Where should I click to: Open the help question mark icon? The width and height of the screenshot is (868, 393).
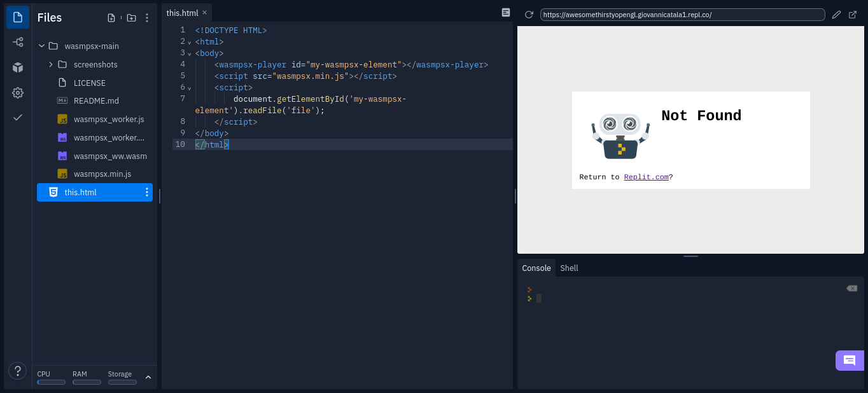tap(17, 371)
